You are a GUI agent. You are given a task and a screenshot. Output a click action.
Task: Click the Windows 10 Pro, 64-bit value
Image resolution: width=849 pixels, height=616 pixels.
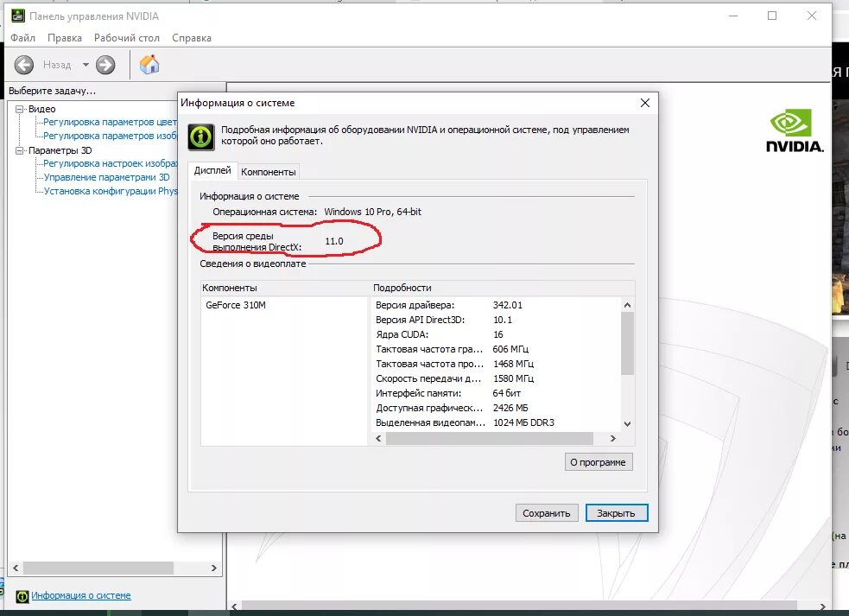(x=372, y=212)
